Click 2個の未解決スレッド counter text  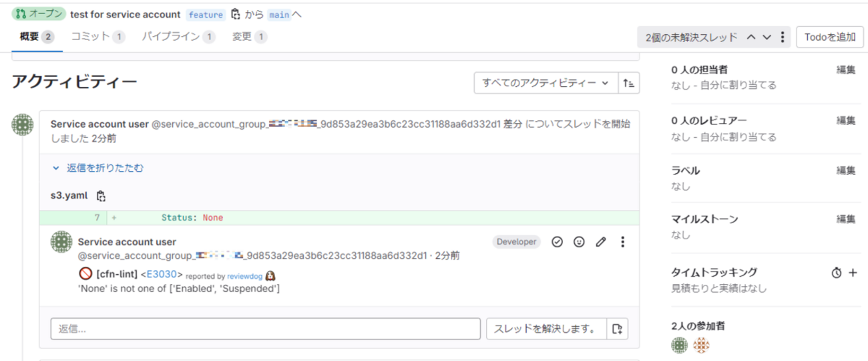(x=691, y=37)
